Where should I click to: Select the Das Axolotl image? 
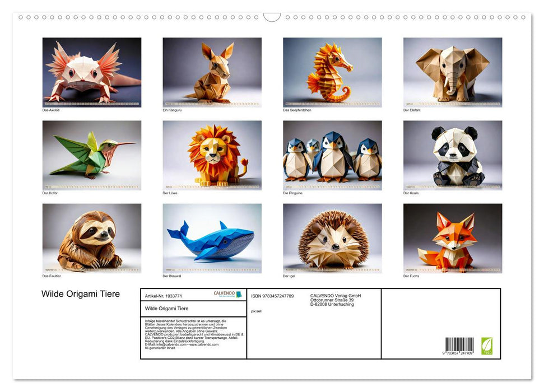91,72
